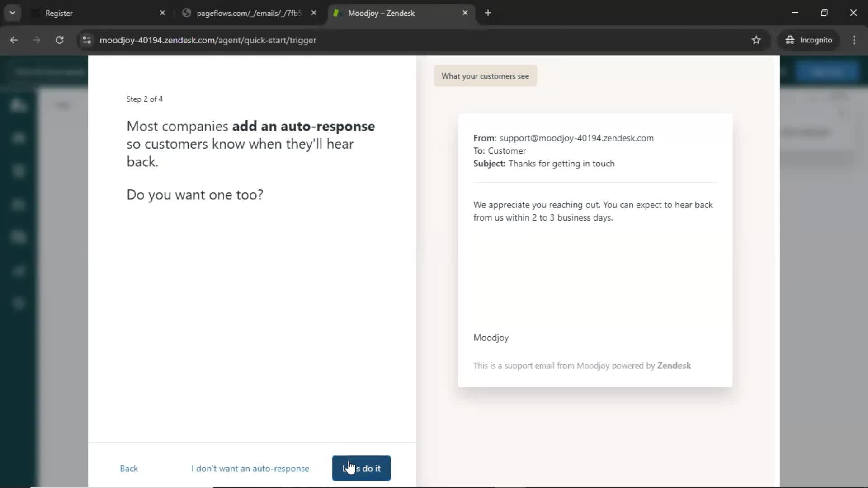The width and height of the screenshot is (868, 488).
Task: Click the subject Thanks for getting in touch
Action: pyautogui.click(x=561, y=164)
